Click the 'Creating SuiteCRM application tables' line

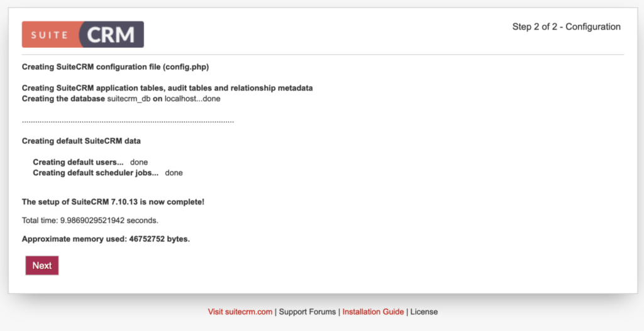[167, 88]
